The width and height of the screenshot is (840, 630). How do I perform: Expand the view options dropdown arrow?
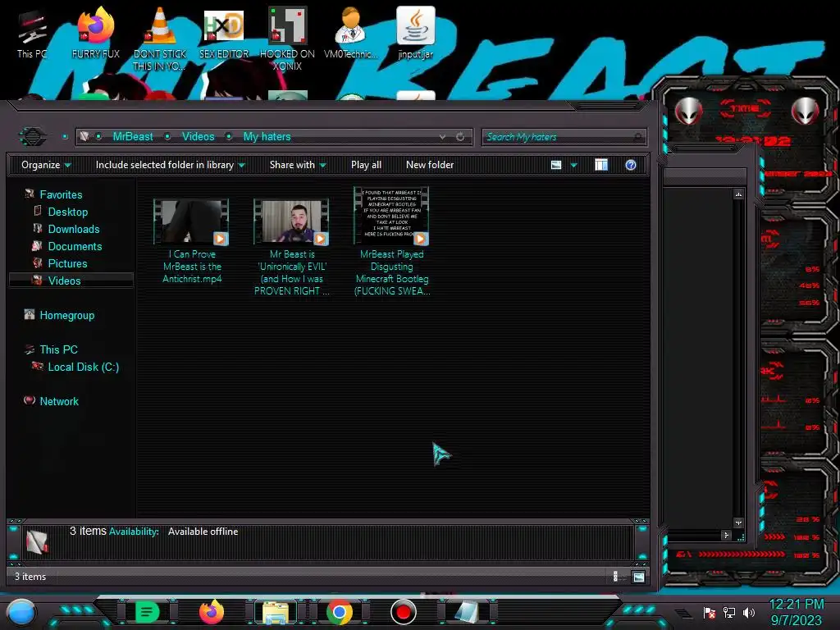click(x=573, y=165)
